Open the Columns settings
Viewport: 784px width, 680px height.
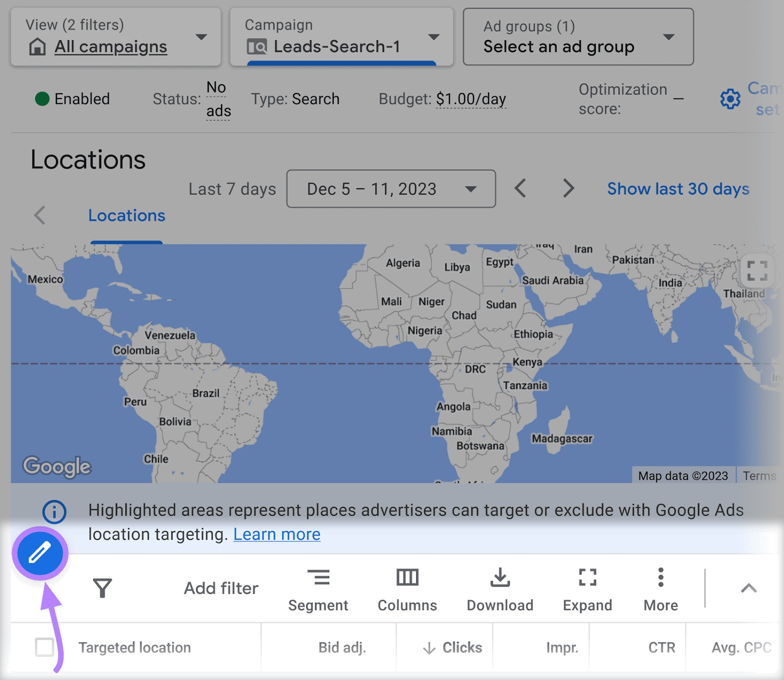[x=407, y=590]
